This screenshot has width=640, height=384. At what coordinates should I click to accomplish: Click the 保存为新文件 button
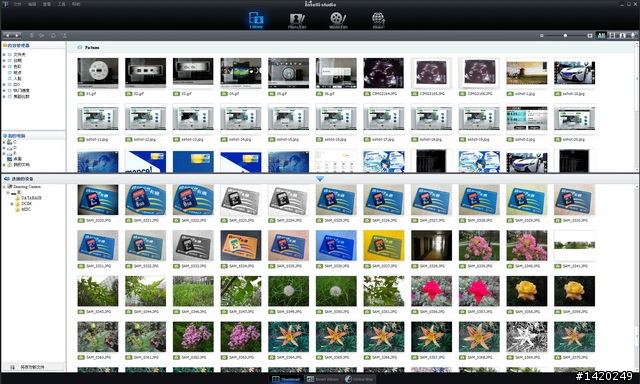pyautogui.click(x=32, y=367)
